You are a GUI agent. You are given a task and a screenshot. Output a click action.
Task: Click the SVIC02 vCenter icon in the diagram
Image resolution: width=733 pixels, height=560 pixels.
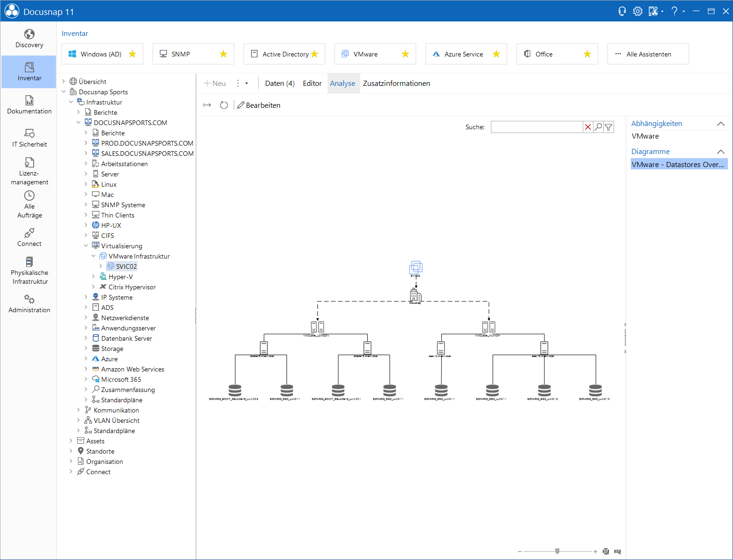[416, 268]
